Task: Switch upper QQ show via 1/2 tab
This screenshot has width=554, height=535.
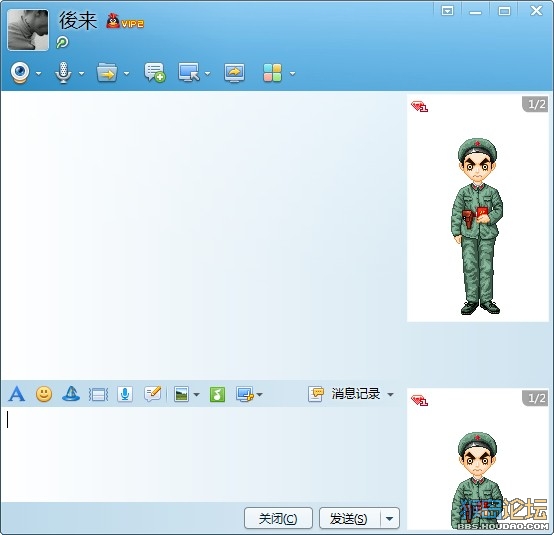Action: tap(536, 105)
